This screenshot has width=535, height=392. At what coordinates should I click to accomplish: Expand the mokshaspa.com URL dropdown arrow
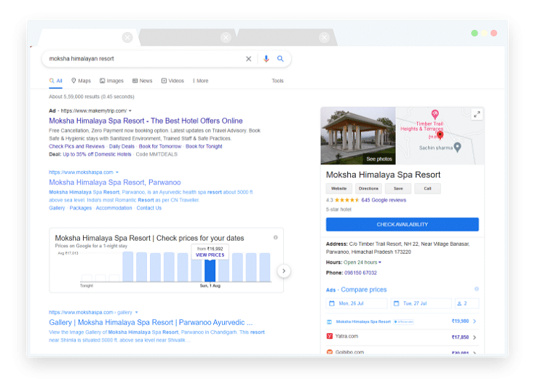click(x=117, y=172)
